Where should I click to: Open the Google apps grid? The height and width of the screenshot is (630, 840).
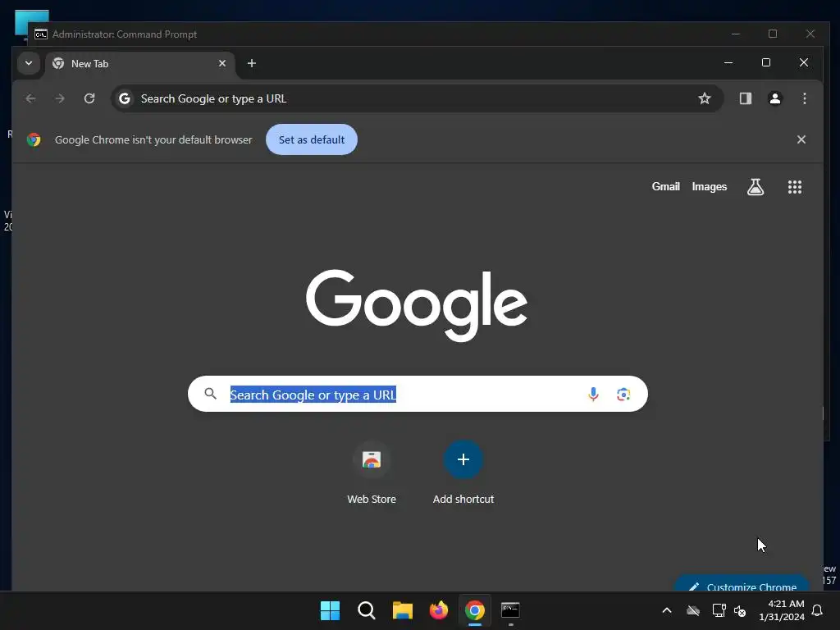[795, 187]
